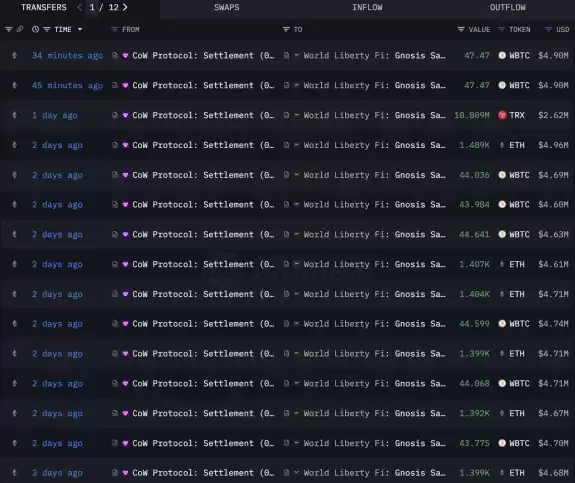575x483 pixels.
Task: Click the $4.67M USD amount
Action: (553, 413)
